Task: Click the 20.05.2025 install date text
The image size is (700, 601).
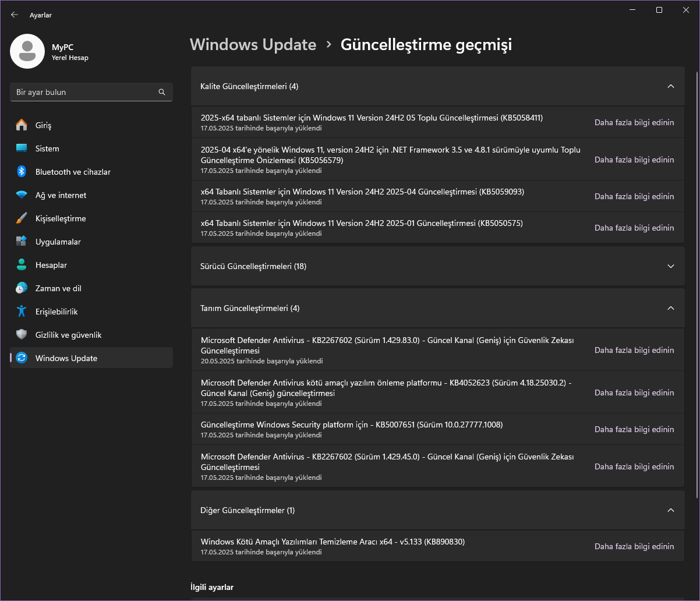Action: click(x=261, y=361)
